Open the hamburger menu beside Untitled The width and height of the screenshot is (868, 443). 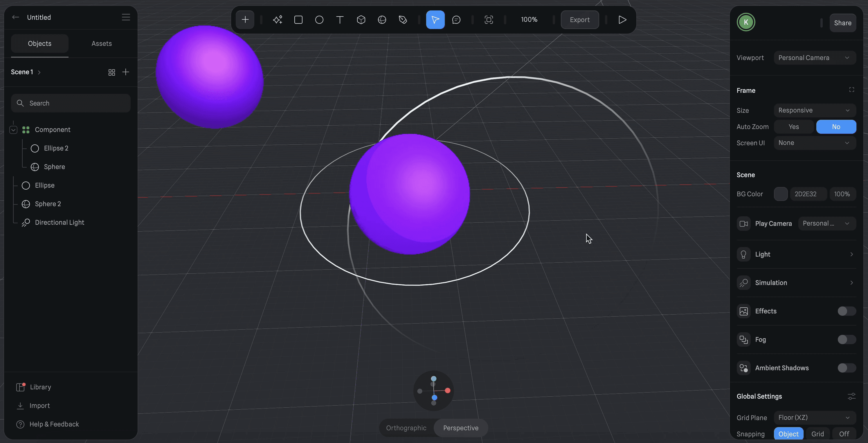[126, 17]
